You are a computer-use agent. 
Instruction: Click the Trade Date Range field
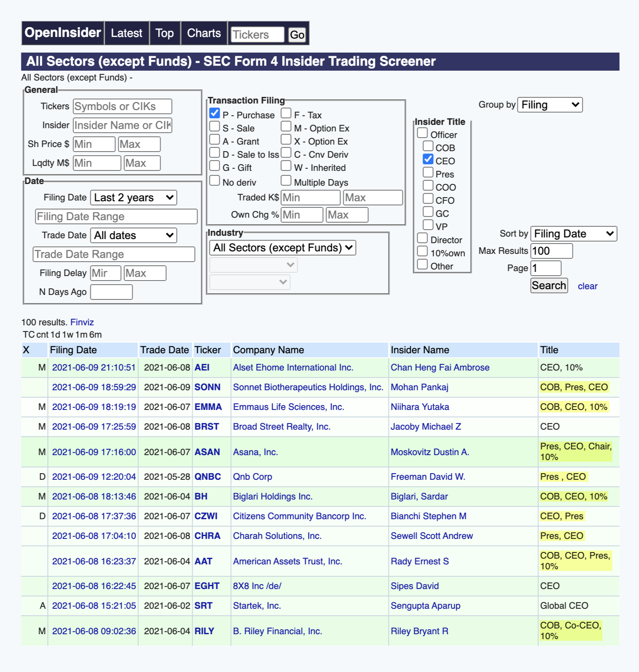114,254
